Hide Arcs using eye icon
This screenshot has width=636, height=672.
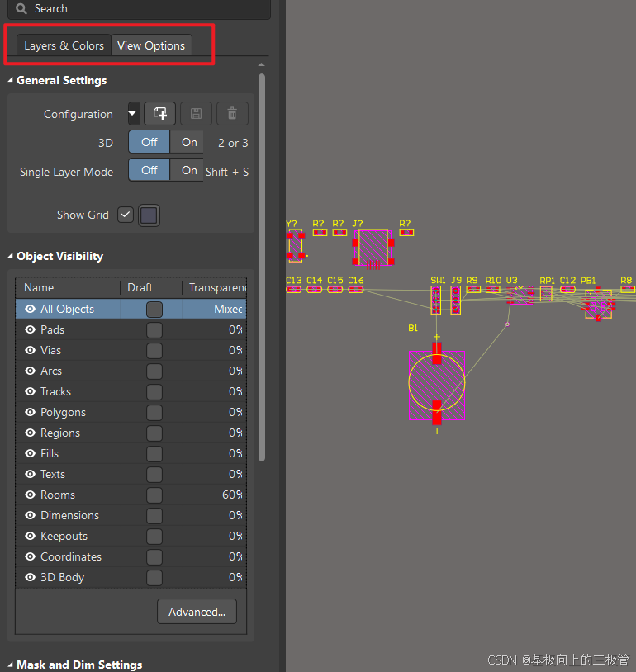[30, 371]
